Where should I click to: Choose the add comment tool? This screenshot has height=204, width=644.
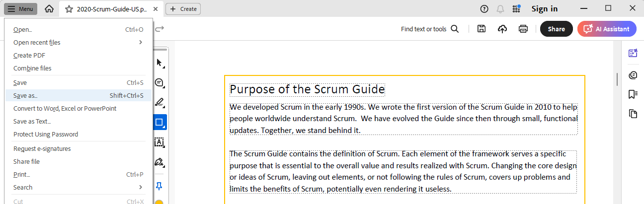click(x=160, y=83)
